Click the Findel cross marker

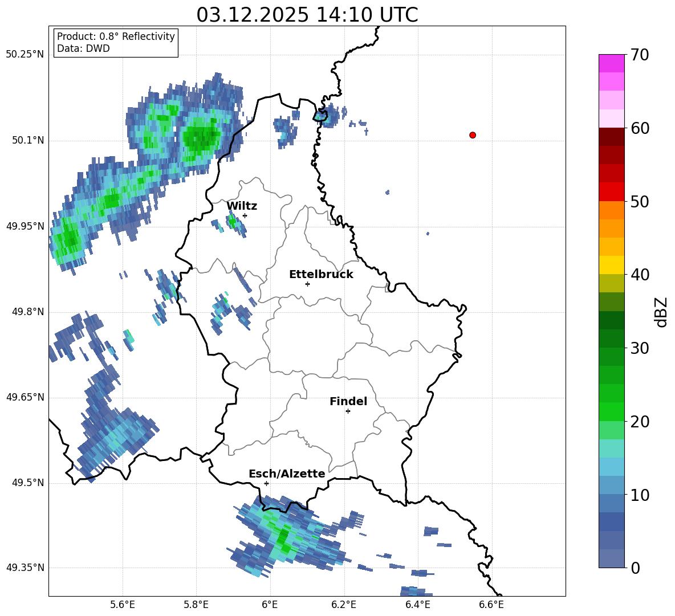point(348,411)
